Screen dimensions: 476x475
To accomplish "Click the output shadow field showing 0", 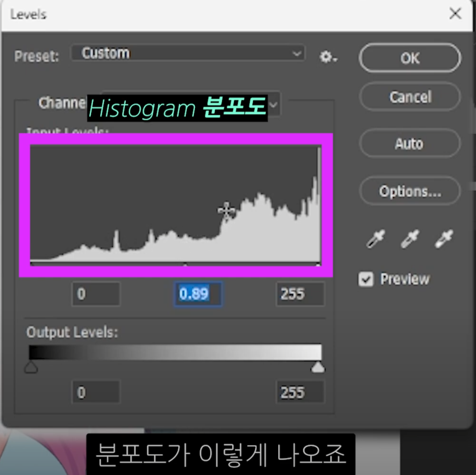I will [96, 392].
